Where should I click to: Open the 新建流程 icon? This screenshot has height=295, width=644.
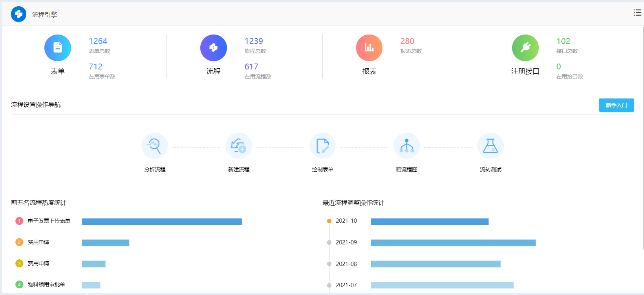coord(239,146)
